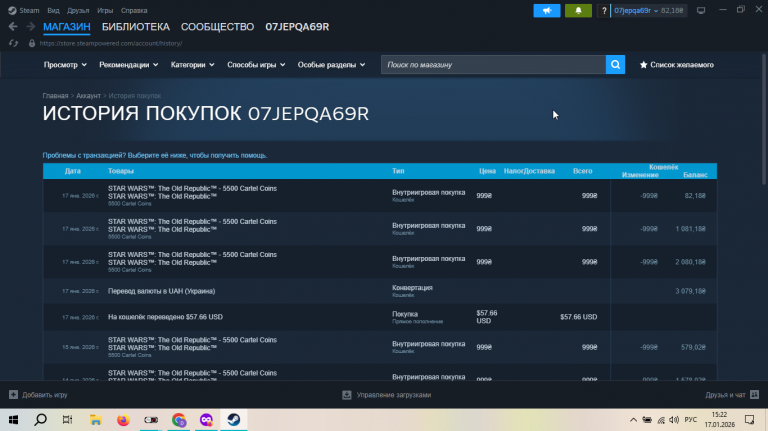Open the Windows Start menu

pos(13,420)
